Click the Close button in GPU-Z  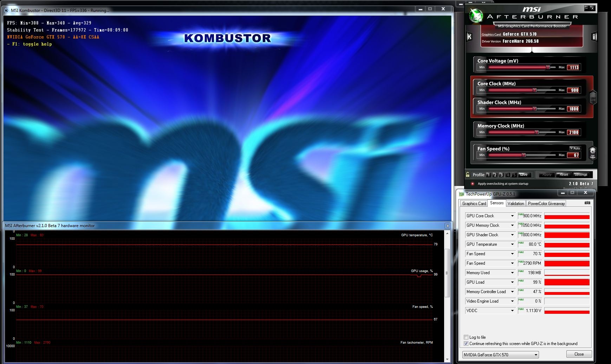[x=579, y=354]
